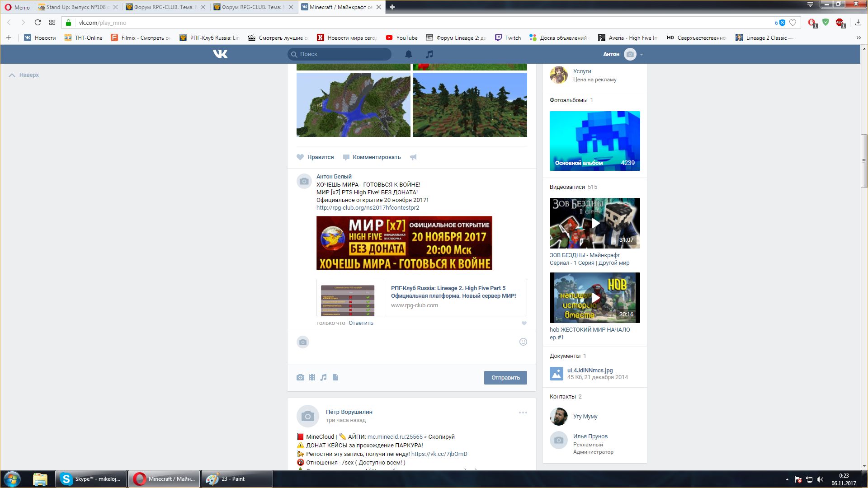
Task: Open emoji smiley picker in comment box
Action: tap(523, 342)
